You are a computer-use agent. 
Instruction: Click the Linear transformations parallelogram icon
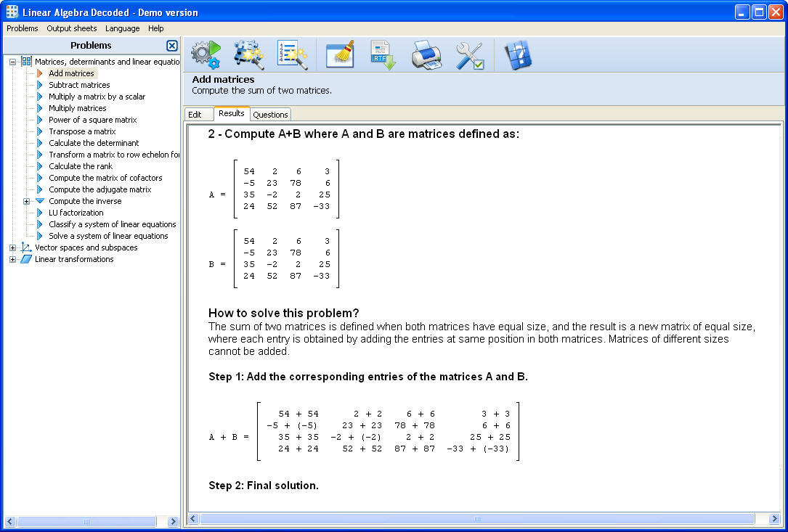(x=26, y=259)
